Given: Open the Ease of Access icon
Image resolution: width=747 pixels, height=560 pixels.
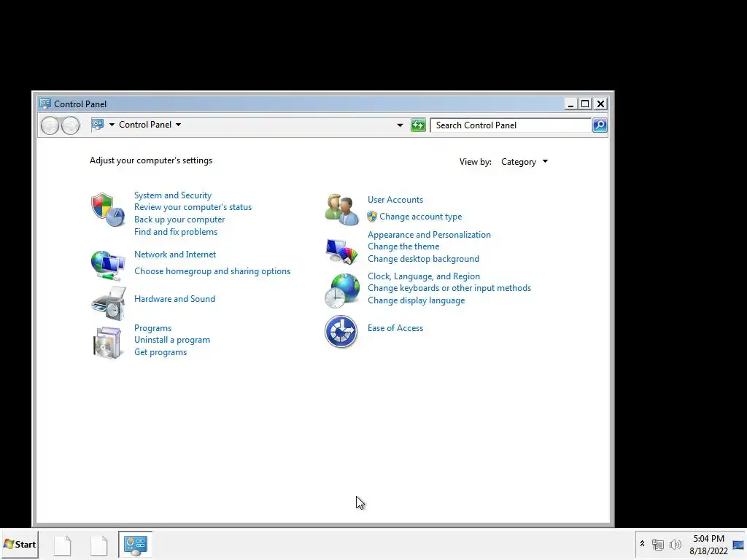Looking at the screenshot, I should pos(341,332).
